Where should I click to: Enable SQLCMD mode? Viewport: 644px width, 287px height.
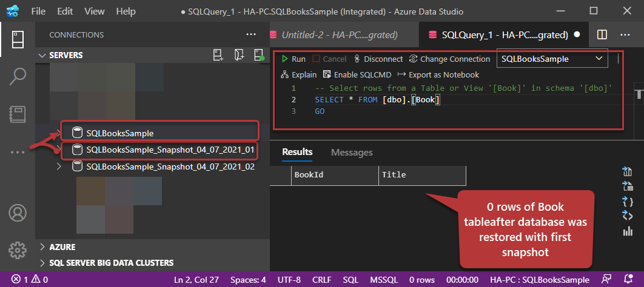[357, 74]
